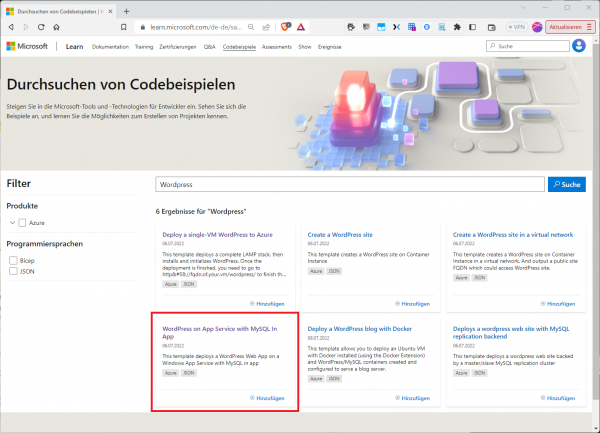Screen dimensions: 600x433
Task: Open the Assessments menu item
Action: coord(277,47)
